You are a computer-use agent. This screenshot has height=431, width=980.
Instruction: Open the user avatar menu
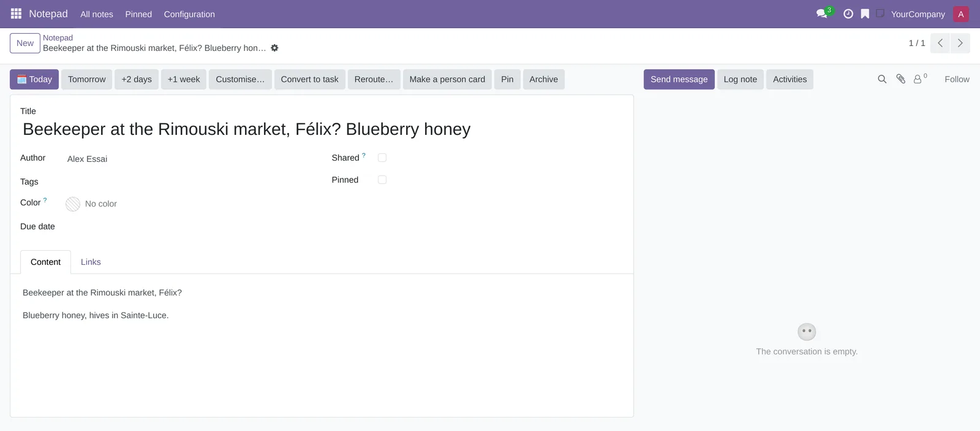[961, 14]
